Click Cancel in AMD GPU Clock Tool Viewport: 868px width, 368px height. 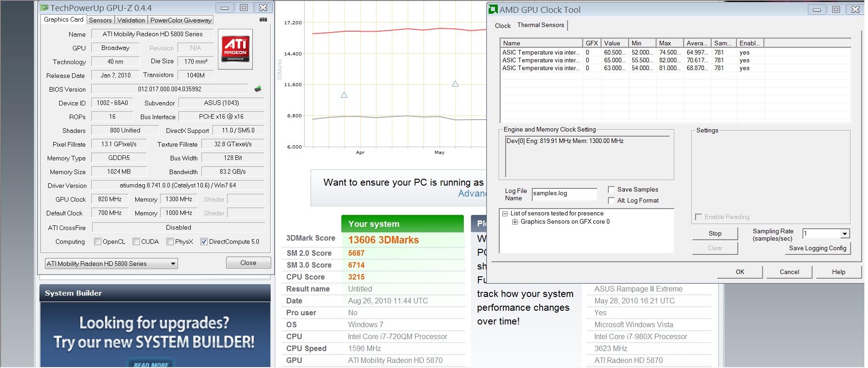coord(789,272)
